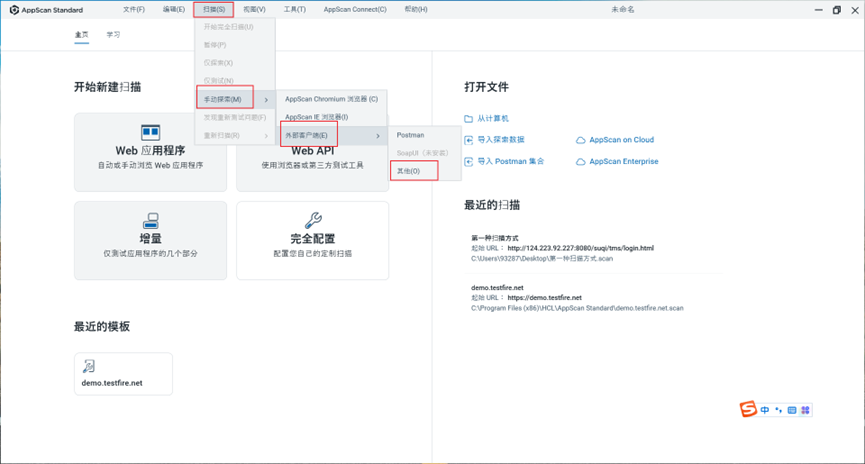865x464 pixels.
Task: Click the Sogou input method S icon
Action: pos(748,409)
